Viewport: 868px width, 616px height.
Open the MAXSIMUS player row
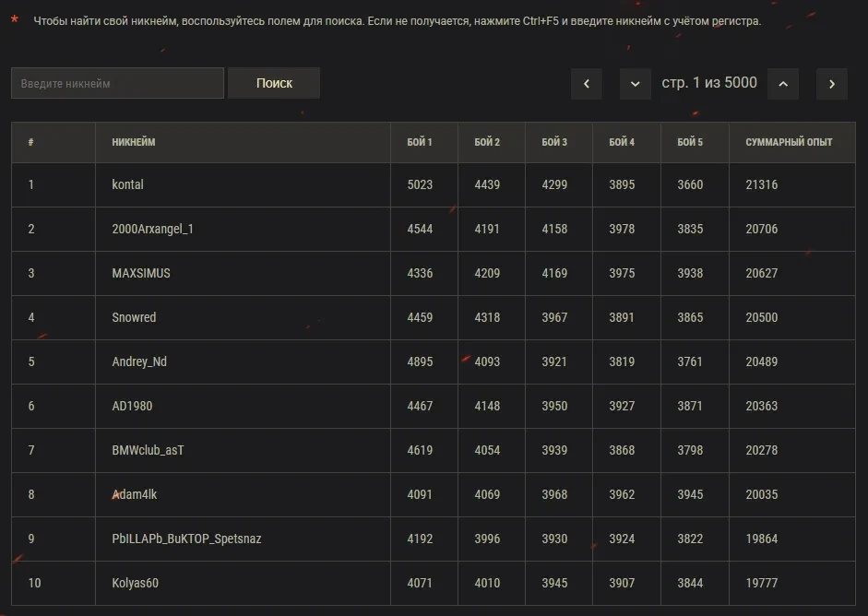[x=141, y=273]
